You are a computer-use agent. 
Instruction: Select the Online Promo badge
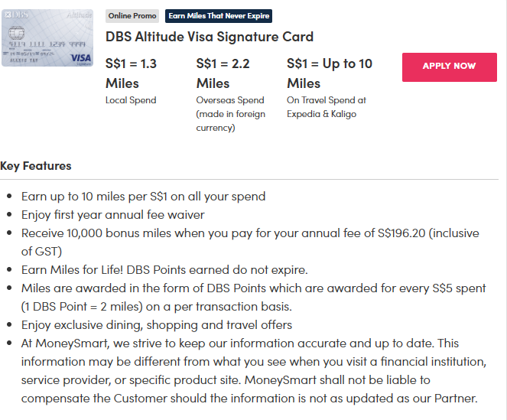pyautogui.click(x=132, y=16)
